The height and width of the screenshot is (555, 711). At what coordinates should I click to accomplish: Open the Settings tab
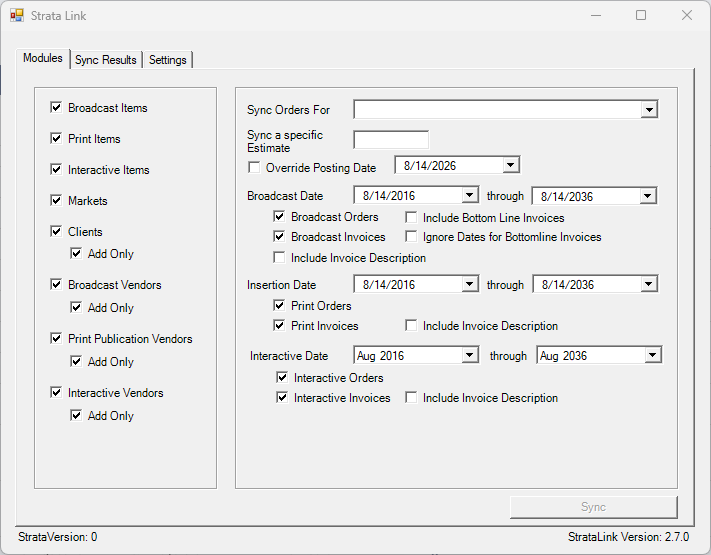tap(168, 60)
